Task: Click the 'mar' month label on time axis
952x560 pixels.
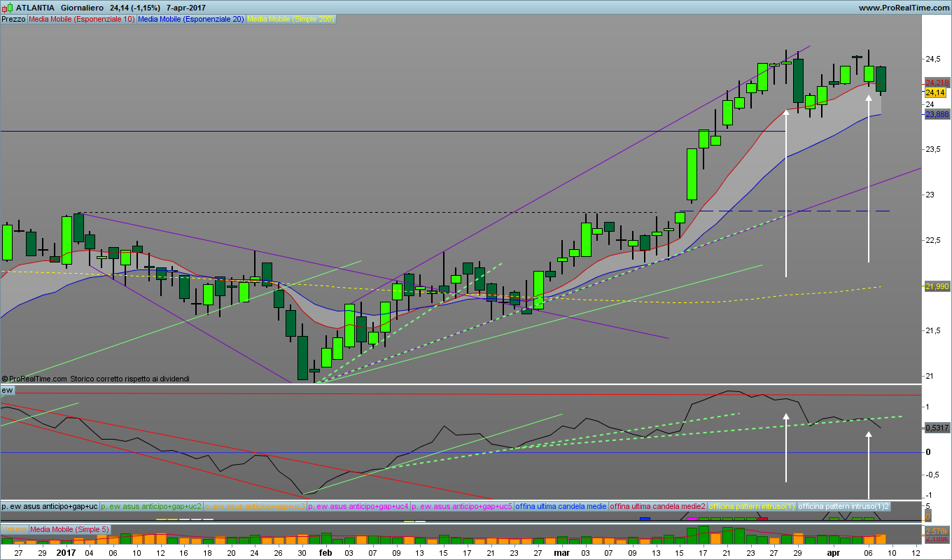Action: pyautogui.click(x=561, y=552)
